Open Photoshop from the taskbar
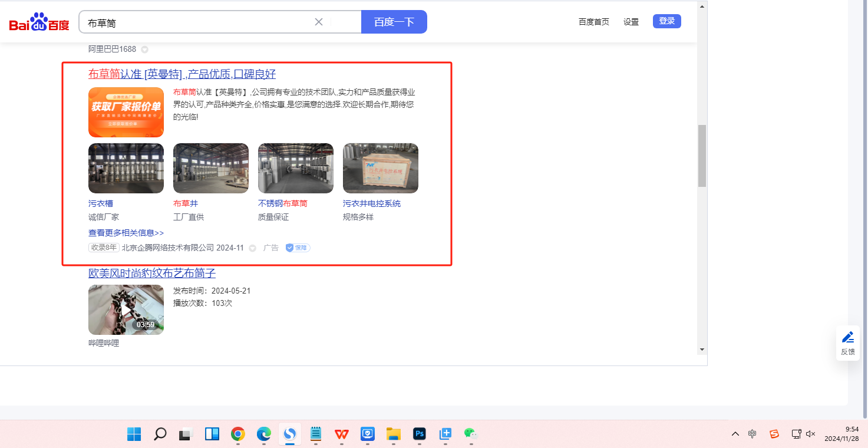 420,434
